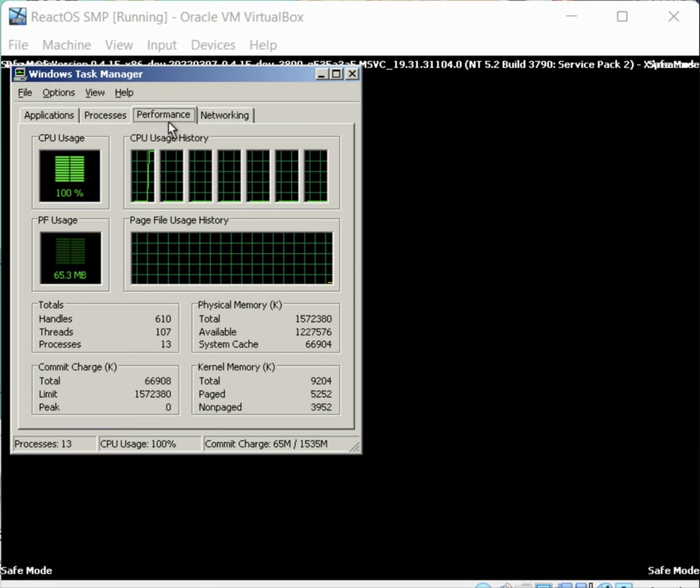Switch to the Processes tab

[x=105, y=116]
